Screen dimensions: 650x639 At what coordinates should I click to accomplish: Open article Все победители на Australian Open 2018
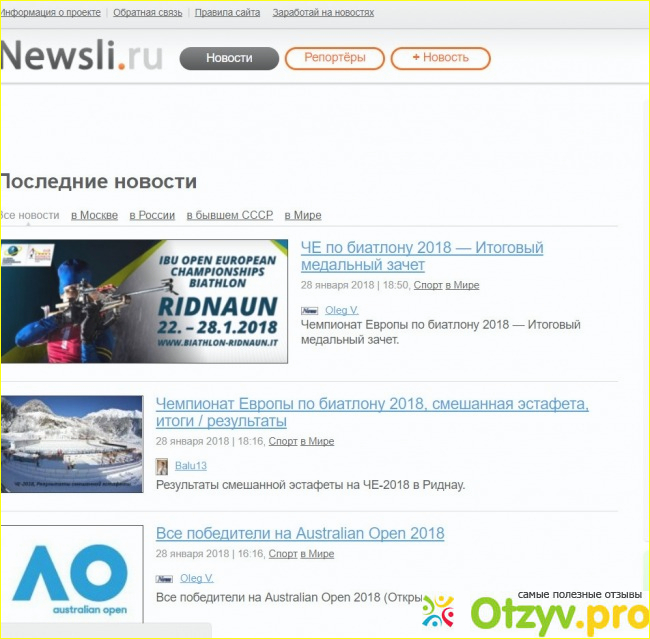(300, 534)
